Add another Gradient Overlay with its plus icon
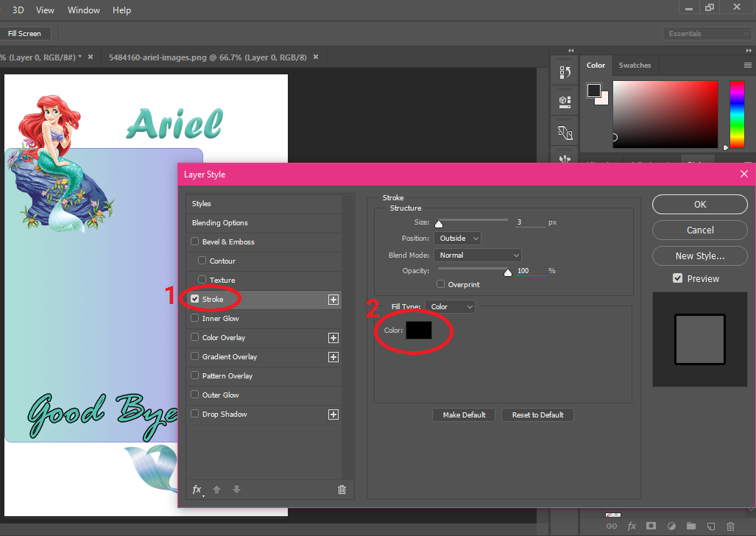Image resolution: width=756 pixels, height=536 pixels. tap(333, 357)
